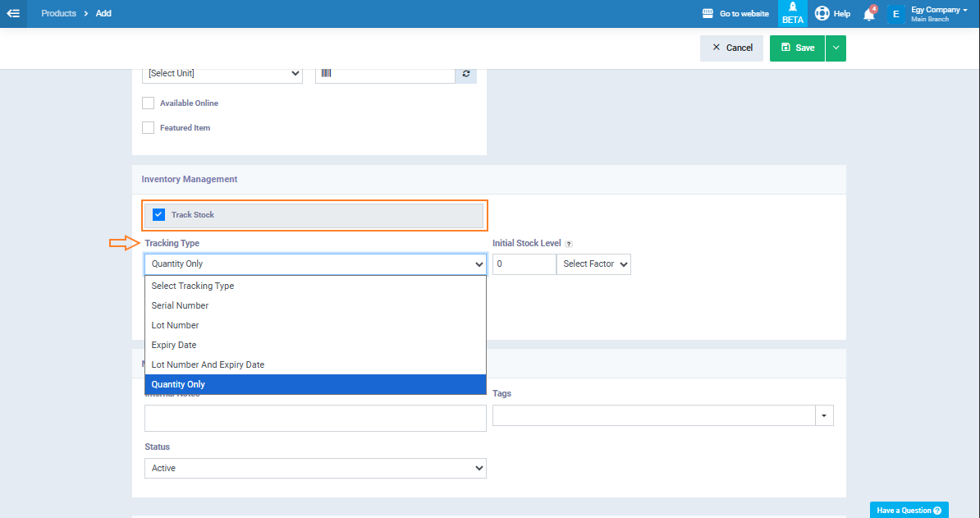This screenshot has height=518, width=980.
Task: Uncheck the Track Stock checkbox
Action: 159,215
